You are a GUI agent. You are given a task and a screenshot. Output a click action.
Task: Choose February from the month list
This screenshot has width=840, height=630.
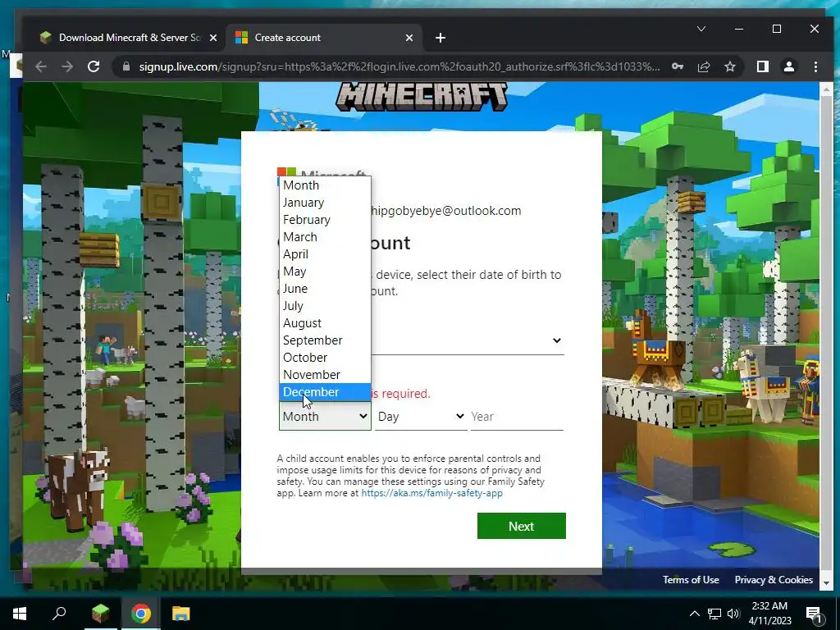(325, 220)
